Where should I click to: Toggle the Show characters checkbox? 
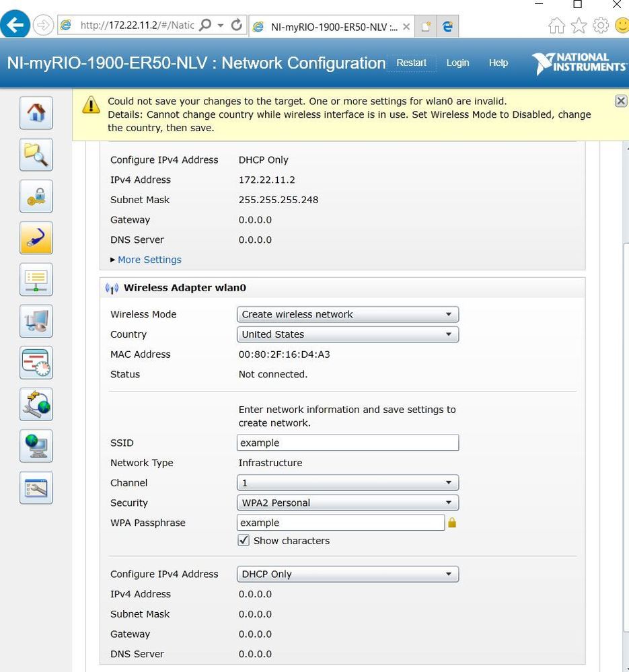tap(244, 540)
